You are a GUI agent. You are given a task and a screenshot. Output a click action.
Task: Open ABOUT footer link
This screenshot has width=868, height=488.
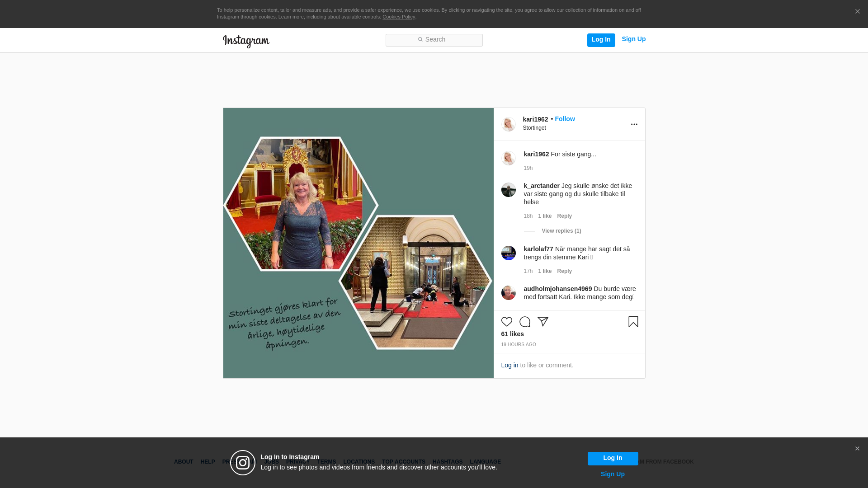(x=184, y=462)
